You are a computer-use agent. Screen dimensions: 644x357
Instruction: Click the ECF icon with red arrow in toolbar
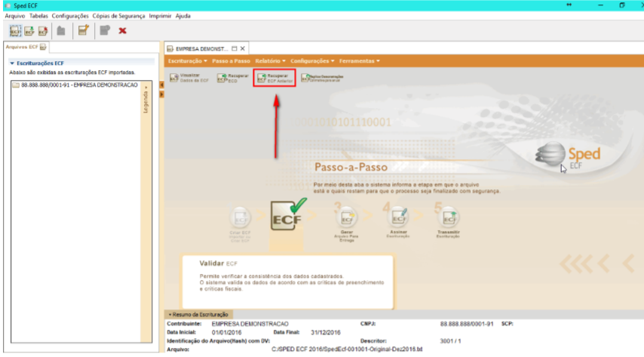coord(43,31)
